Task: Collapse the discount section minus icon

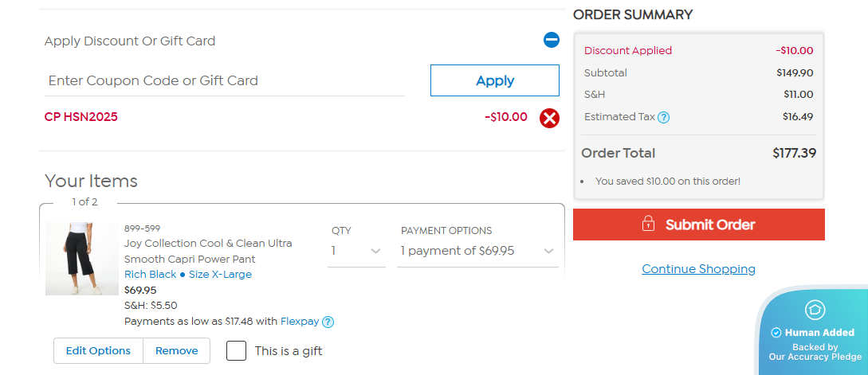Action: pos(551,40)
